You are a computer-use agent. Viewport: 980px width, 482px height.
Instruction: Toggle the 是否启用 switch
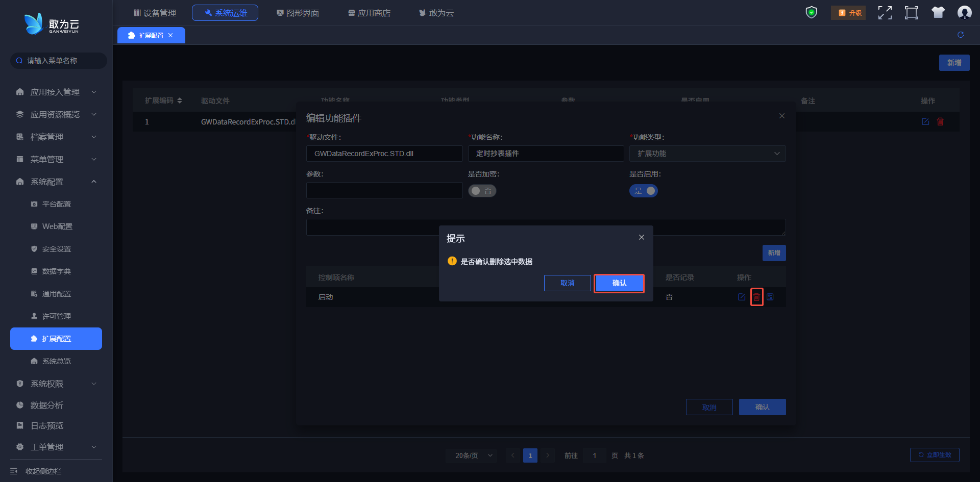(x=643, y=191)
